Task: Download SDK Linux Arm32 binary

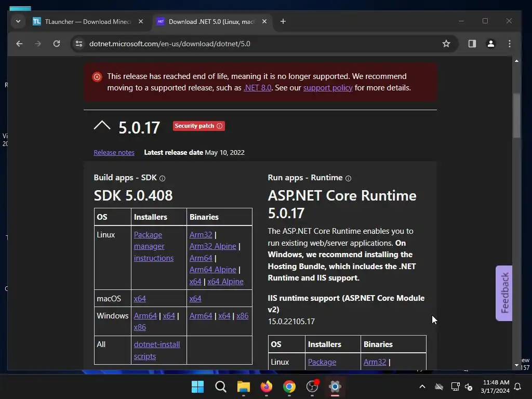Action: [201, 235]
